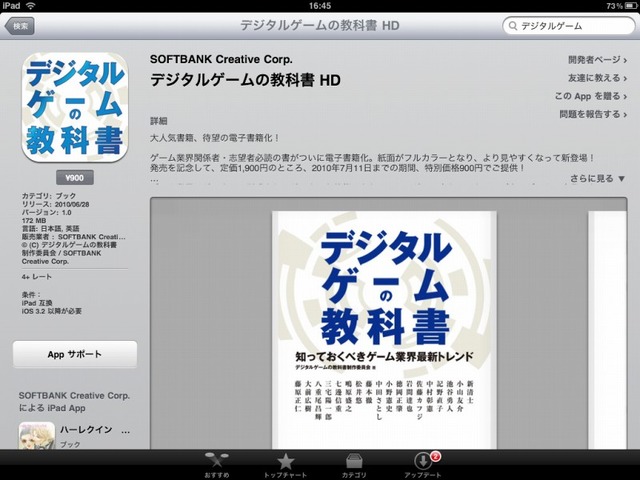Screen dimensions: 640x480
Task: Click the Wi-Fi status icon
Action: (x=31, y=6)
